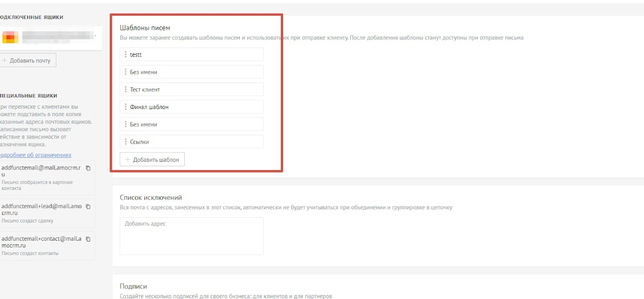Image resolution: width=644 pixels, height=299 pixels.
Task: Open the Тест клиент template
Action: pos(192,89)
